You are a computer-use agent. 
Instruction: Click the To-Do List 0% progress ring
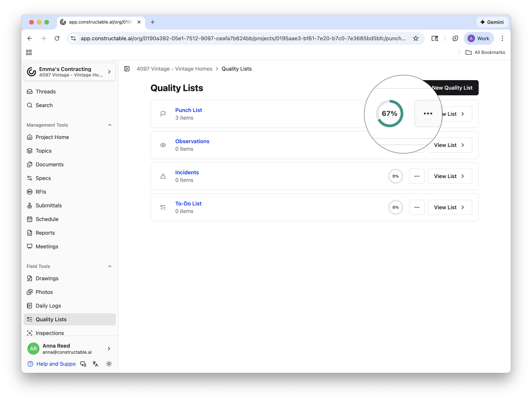395,207
